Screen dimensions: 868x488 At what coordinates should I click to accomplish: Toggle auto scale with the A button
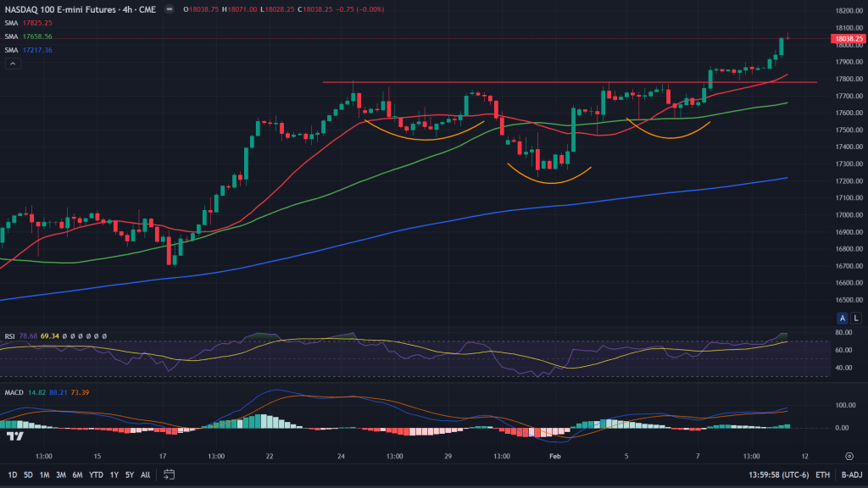click(843, 318)
